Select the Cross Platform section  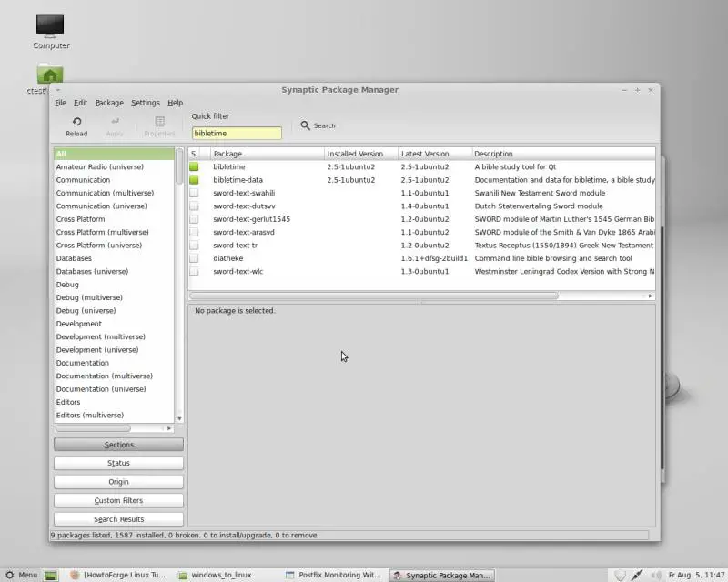[x=114, y=219]
